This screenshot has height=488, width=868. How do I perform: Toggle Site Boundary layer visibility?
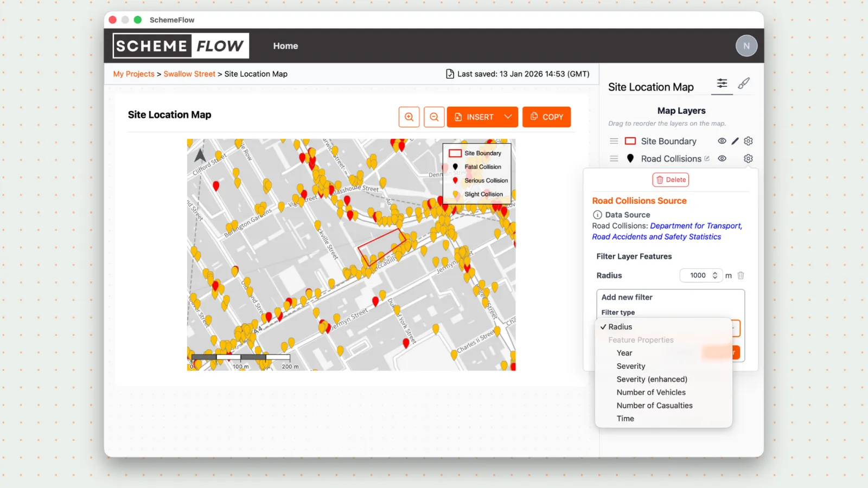point(722,141)
